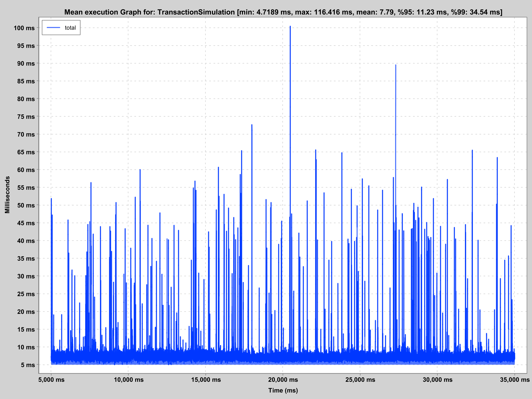Screen dimensions: 532x399
Task: Select the spike just past 32,000 ms
Action: click(472, 168)
